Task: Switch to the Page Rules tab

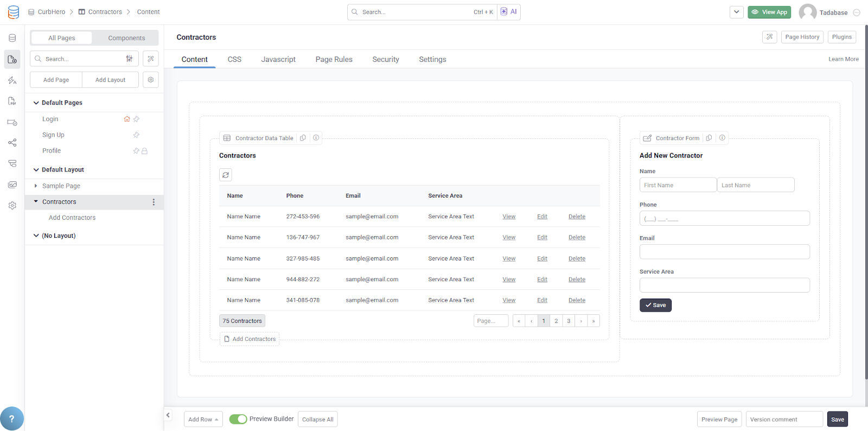Action: (334, 59)
